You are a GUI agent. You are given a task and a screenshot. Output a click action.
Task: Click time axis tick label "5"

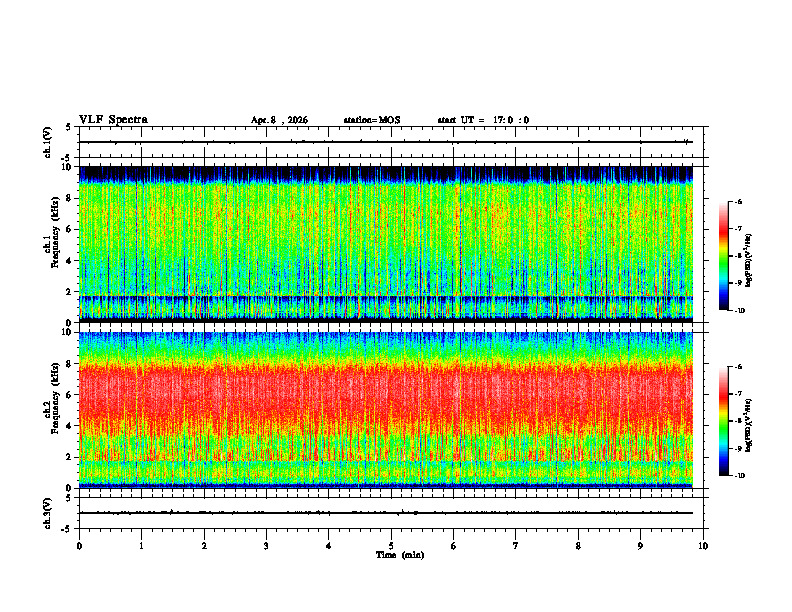391,546
